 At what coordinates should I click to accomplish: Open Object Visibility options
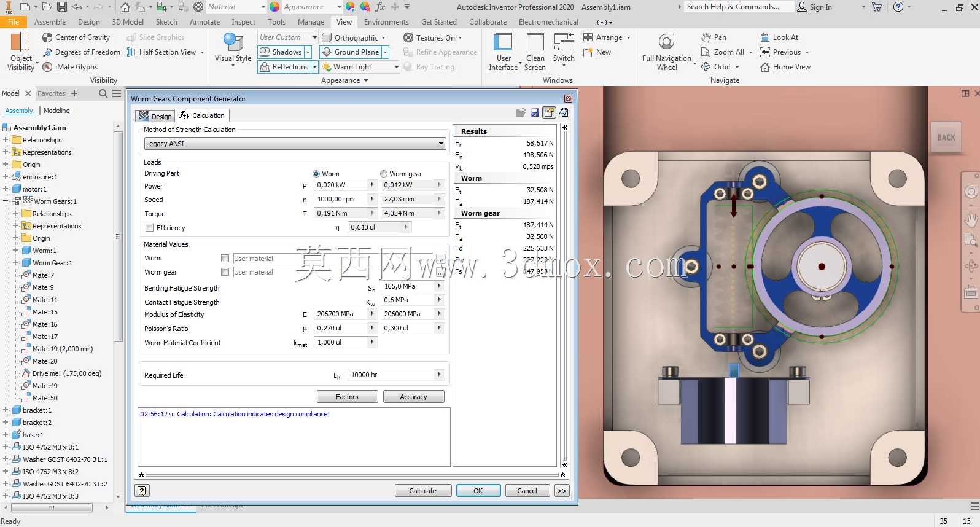pyautogui.click(x=21, y=52)
